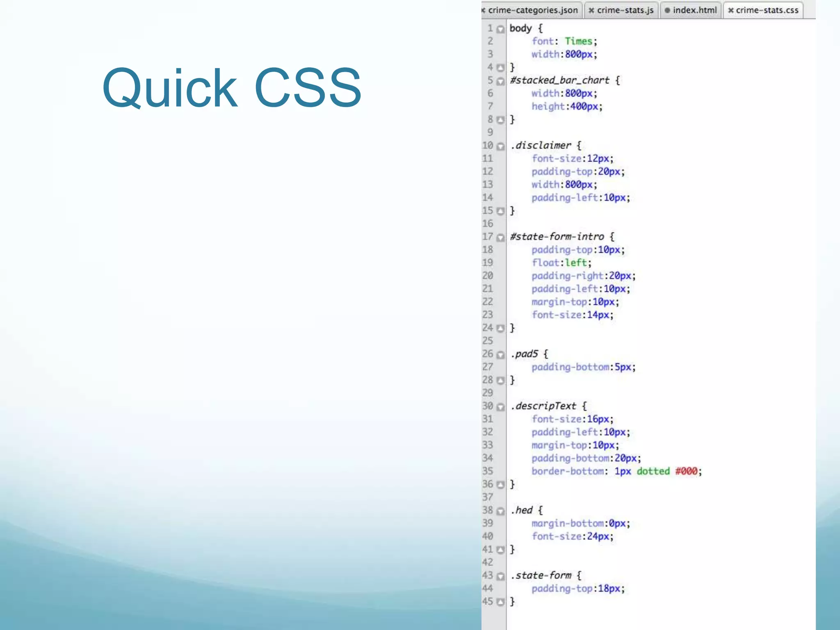Image resolution: width=840 pixels, height=630 pixels.
Task: Close the crime-stats.js tab
Action: (x=591, y=11)
